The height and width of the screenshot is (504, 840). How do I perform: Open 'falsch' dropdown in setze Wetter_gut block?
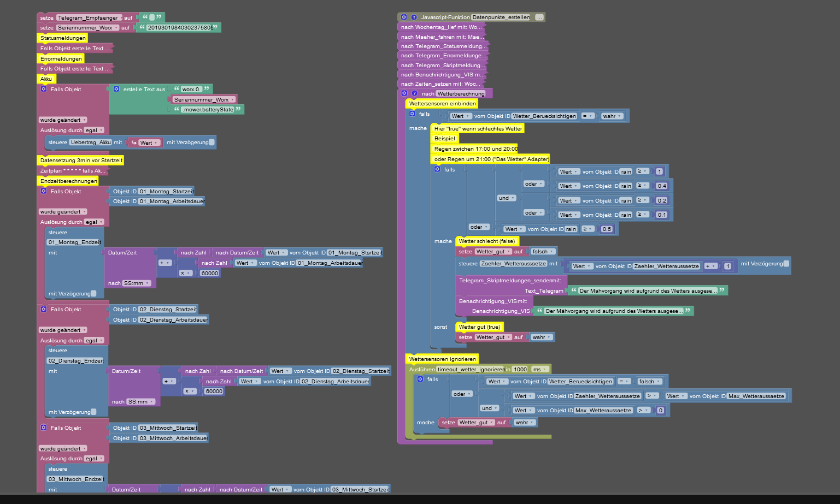coord(544,252)
